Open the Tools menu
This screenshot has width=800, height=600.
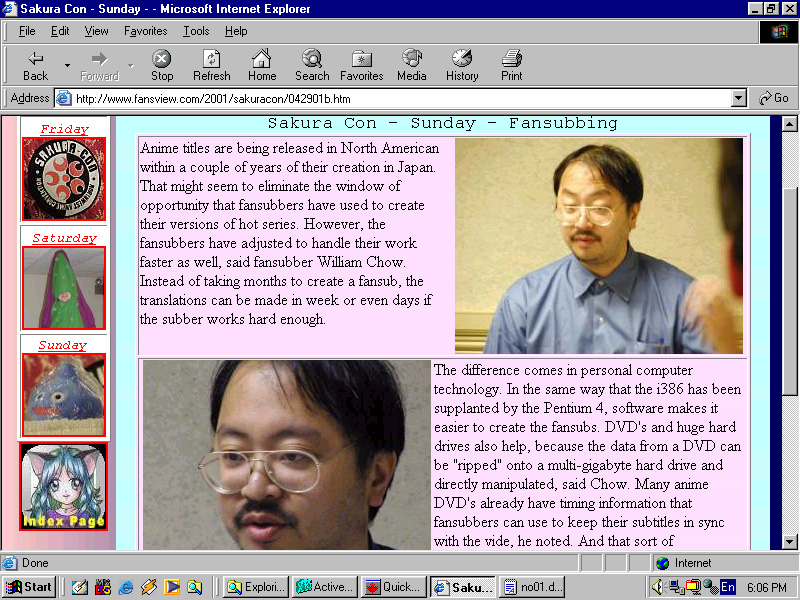pyautogui.click(x=196, y=31)
